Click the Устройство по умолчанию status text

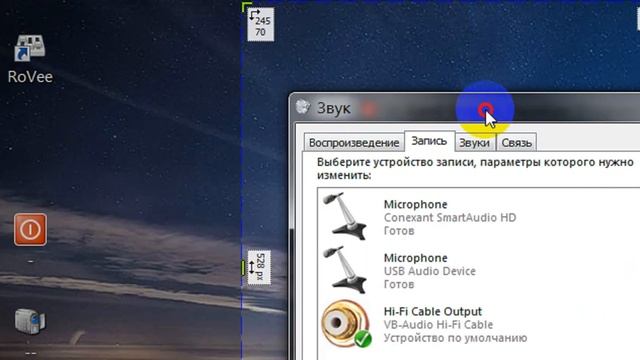coord(456,338)
